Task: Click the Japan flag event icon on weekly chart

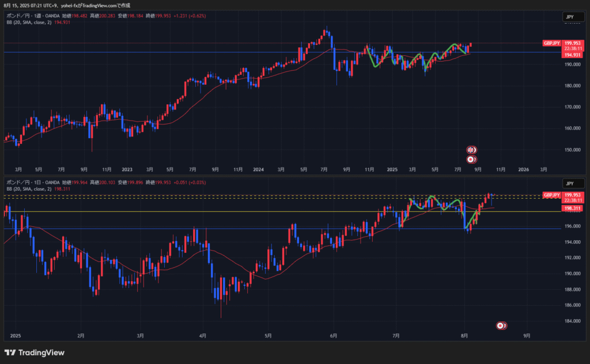Action: pyautogui.click(x=471, y=159)
